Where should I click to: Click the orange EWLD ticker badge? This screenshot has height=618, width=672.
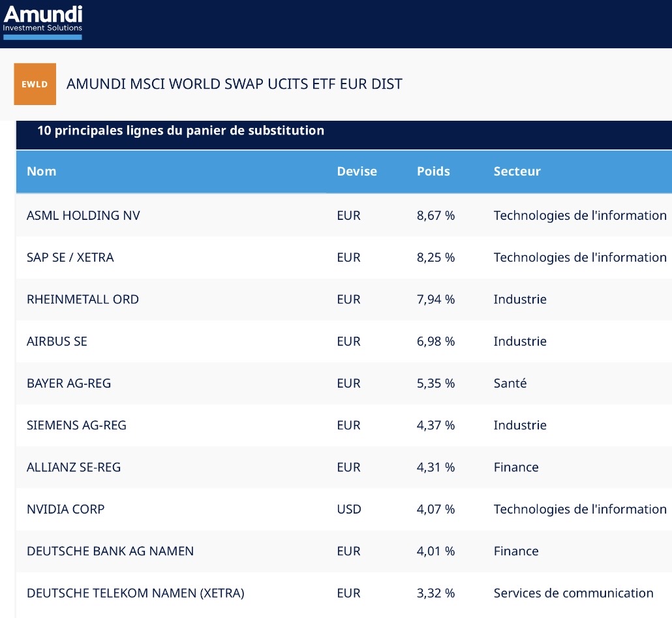pyautogui.click(x=35, y=84)
